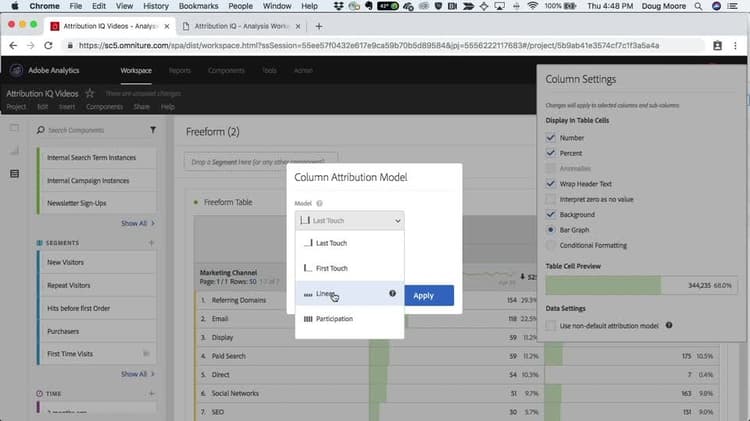Select Linear attribution model option
The width and height of the screenshot is (750, 421).
[350, 294]
